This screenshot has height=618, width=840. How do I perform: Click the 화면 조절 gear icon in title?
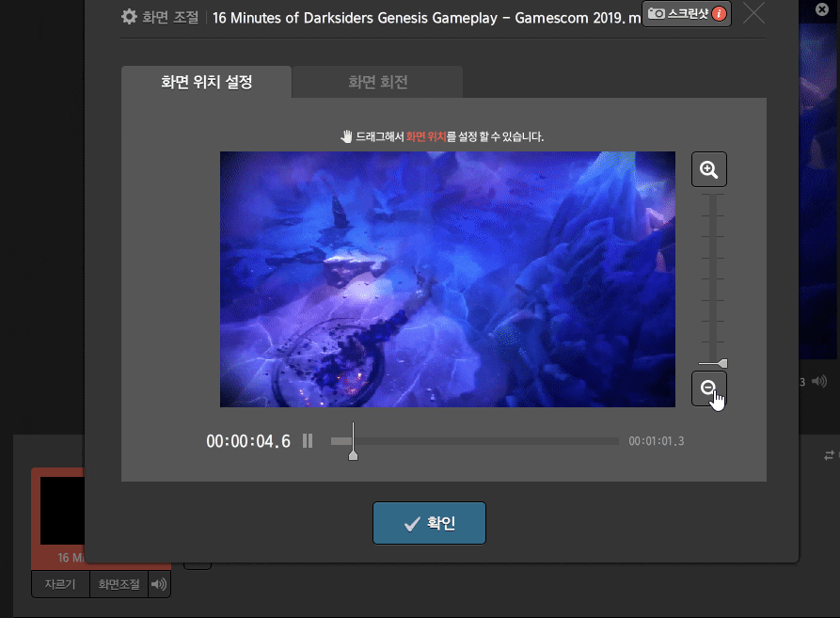pyautogui.click(x=129, y=17)
